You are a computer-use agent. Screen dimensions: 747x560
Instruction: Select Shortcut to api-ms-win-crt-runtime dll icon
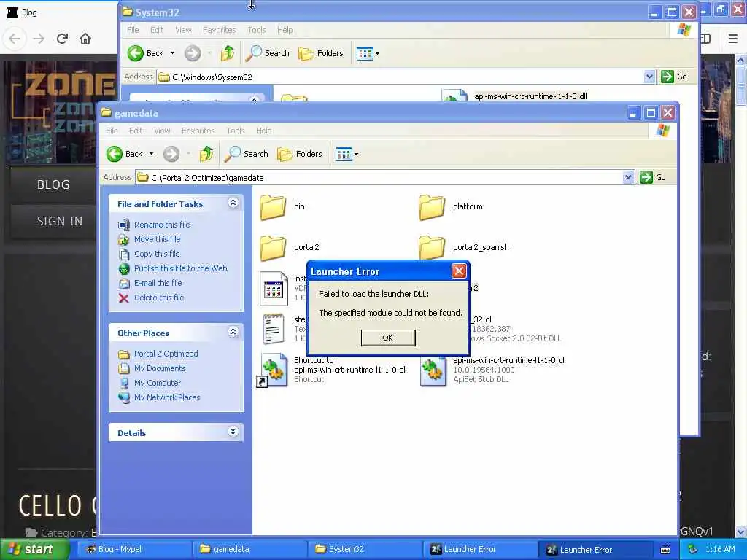[x=273, y=370]
